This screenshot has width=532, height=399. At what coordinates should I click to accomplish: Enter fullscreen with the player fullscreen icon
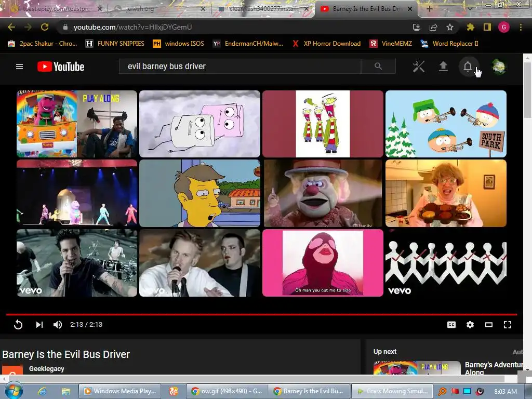pyautogui.click(x=507, y=325)
